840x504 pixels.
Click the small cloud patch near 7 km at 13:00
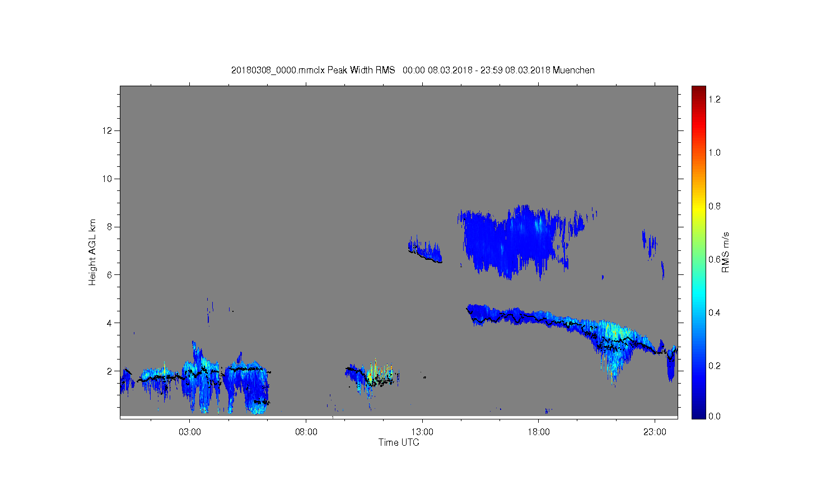tap(425, 249)
